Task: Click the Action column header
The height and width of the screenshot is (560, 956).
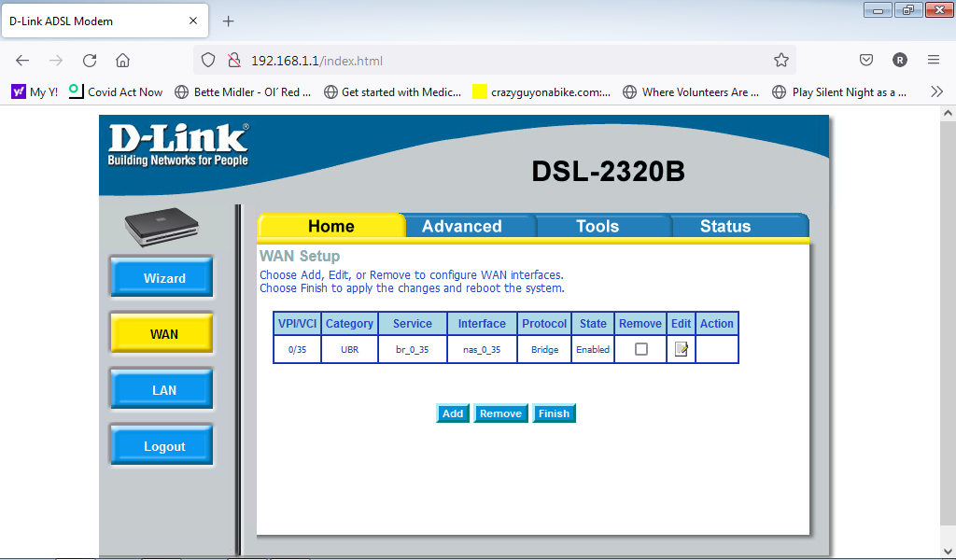Action: click(x=716, y=324)
